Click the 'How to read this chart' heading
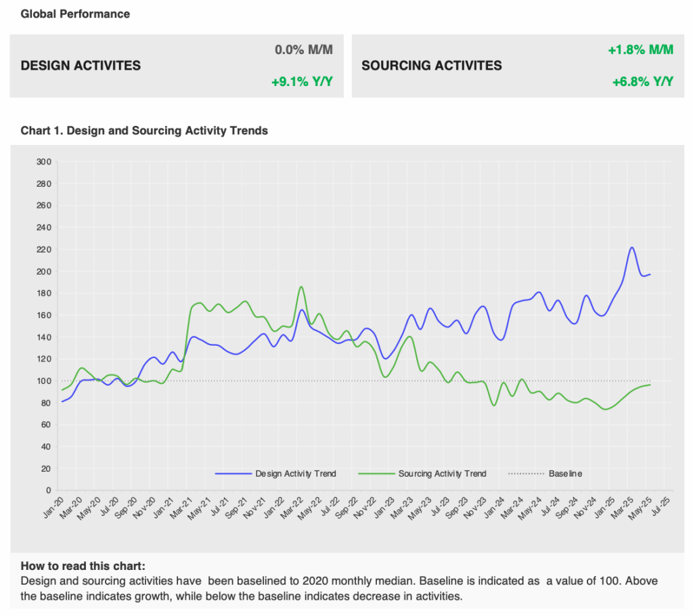693x616 pixels. pyautogui.click(x=83, y=566)
